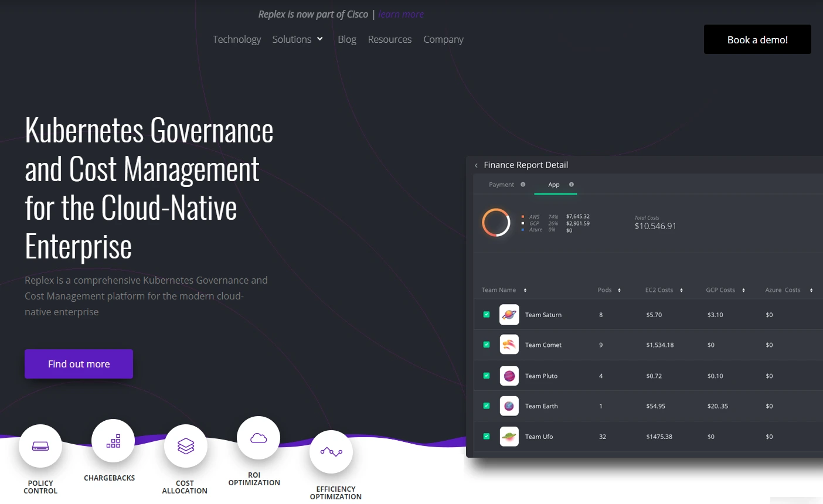Open the ROI Optimization cloud icon
823x504 pixels.
coord(259,438)
